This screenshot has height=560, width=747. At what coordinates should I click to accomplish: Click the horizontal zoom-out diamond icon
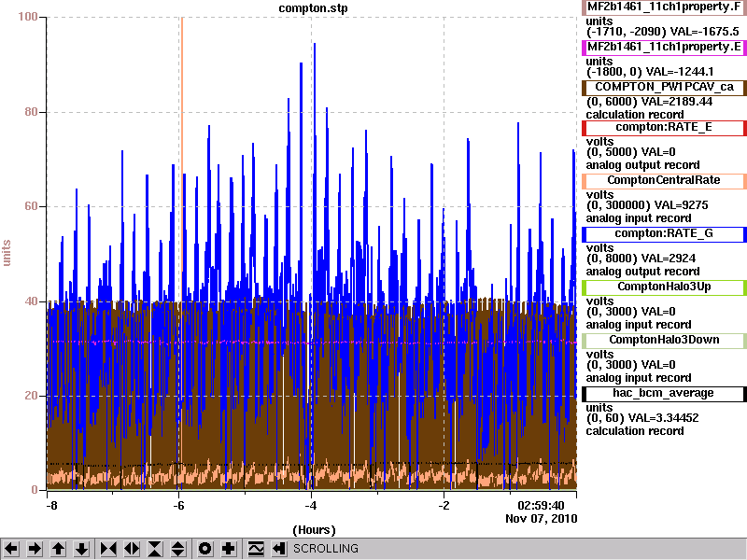click(132, 549)
